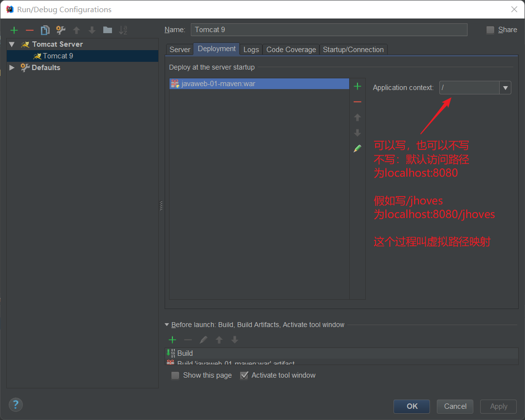Open the Startup/Connection tab
525x420 pixels.
(353, 50)
